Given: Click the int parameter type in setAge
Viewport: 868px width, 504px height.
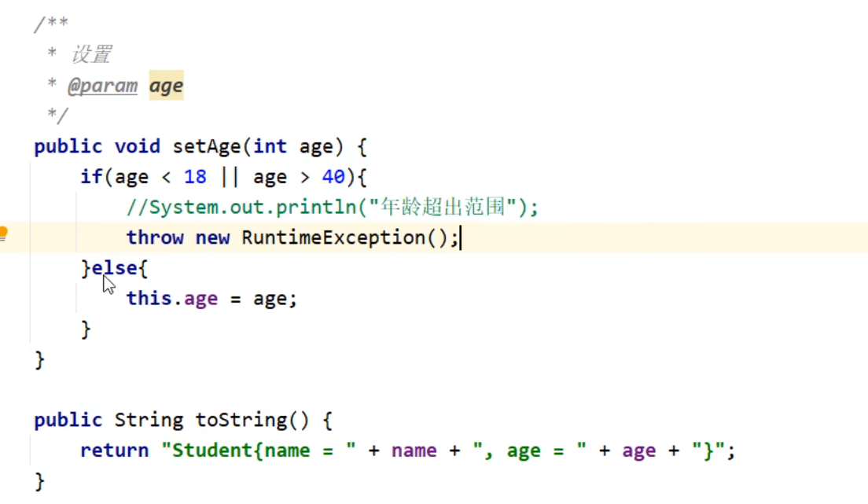Looking at the screenshot, I should click(270, 147).
